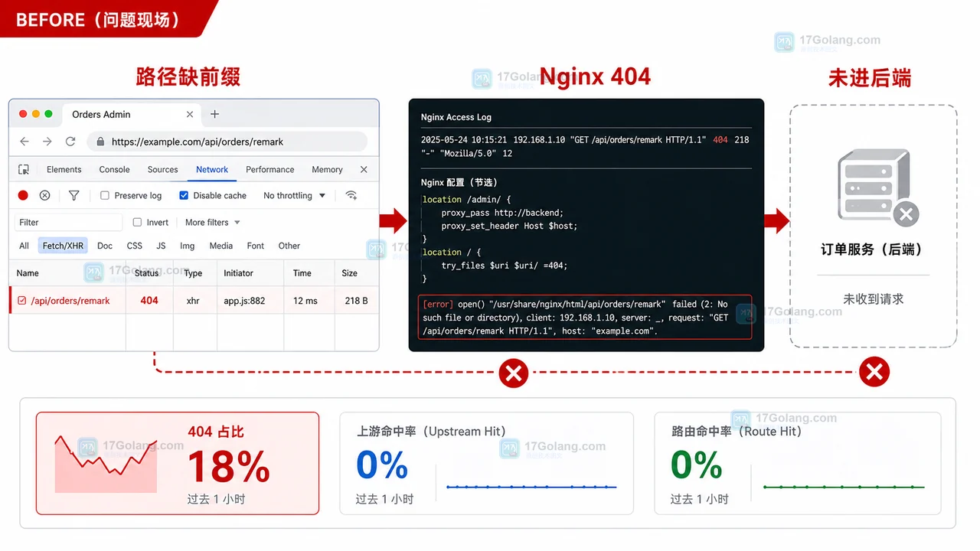Close the DevTools panel
Viewport: 980px width, 551px height.
364,170
